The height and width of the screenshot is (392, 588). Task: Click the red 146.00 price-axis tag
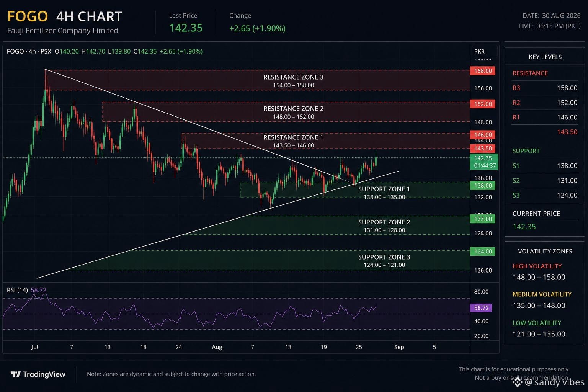coord(483,135)
